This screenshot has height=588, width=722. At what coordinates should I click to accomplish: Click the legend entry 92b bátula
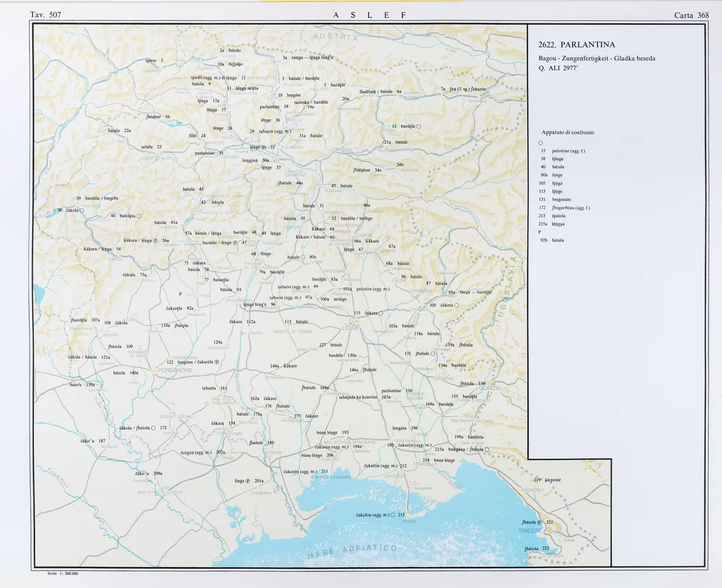click(553, 240)
